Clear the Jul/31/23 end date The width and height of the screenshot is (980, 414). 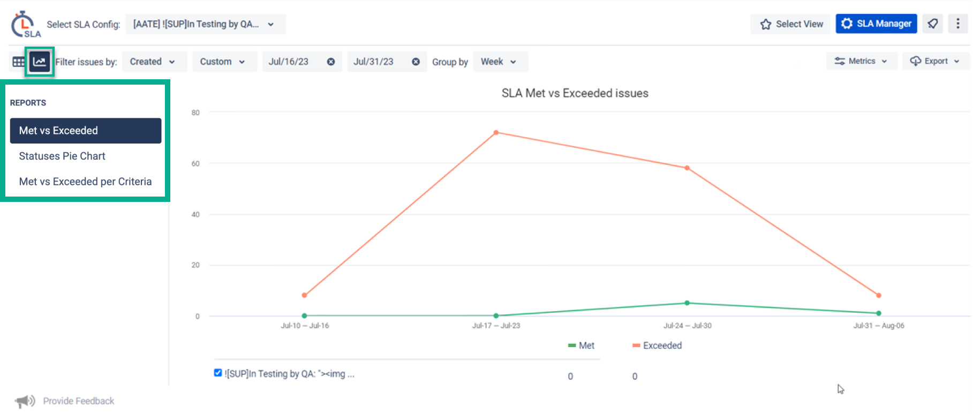[x=416, y=62]
